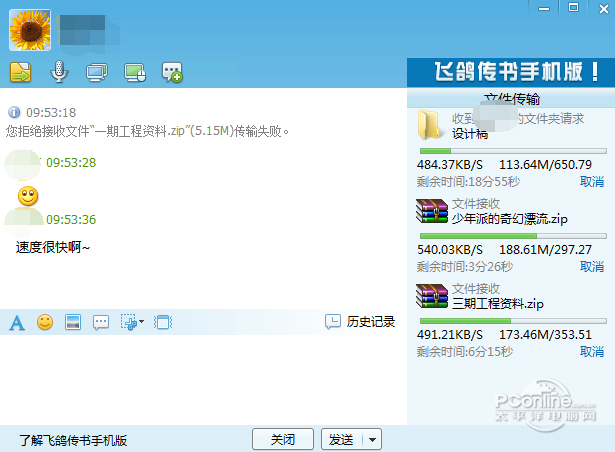Open send options dropdown arrow
Image resolution: width=615 pixels, height=452 pixels.
tap(372, 439)
